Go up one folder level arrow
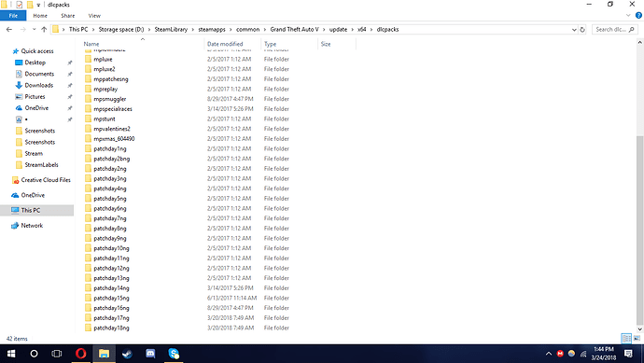 44,30
